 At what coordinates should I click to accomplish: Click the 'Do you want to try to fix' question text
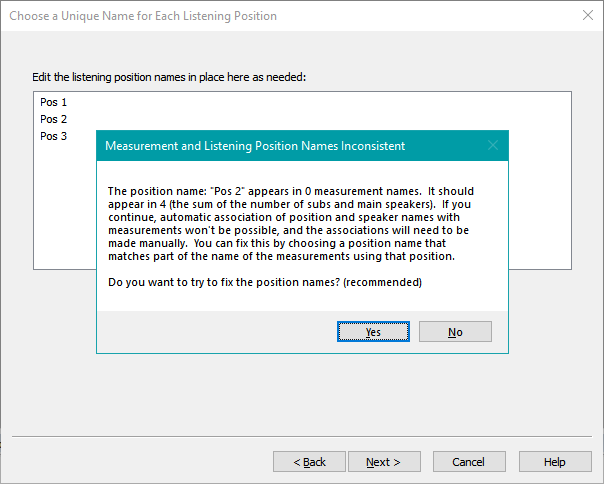[x=265, y=282]
